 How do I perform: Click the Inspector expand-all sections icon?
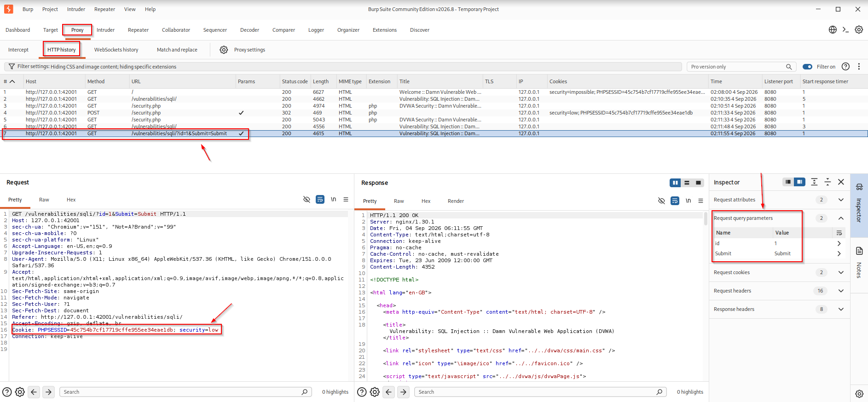(814, 182)
